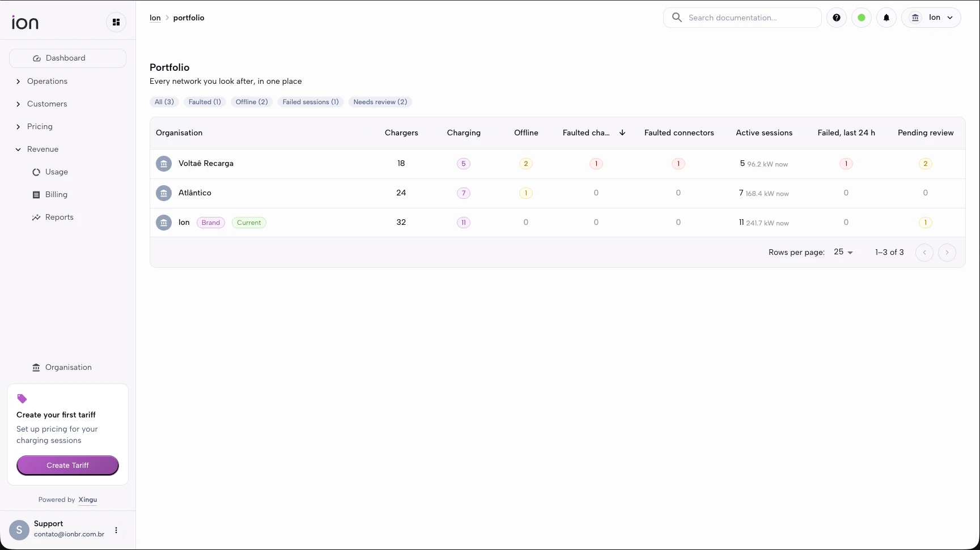
Task: Open the help question mark icon
Action: 837,18
